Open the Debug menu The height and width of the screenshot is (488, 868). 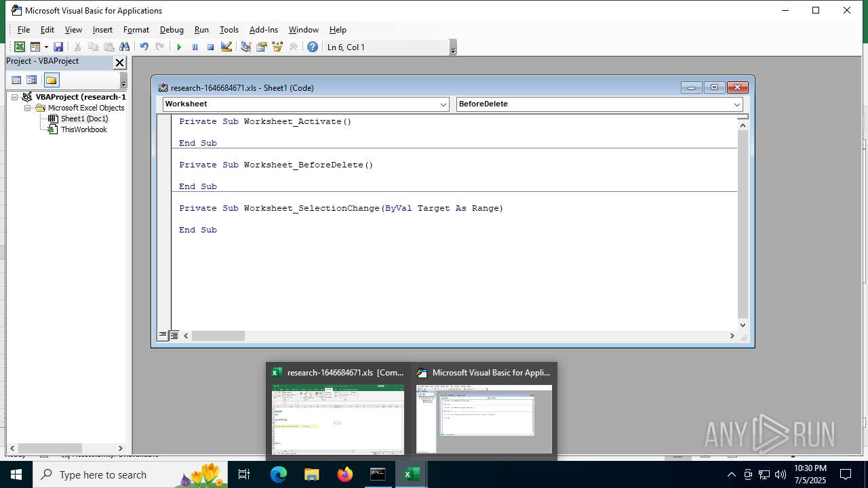click(172, 30)
